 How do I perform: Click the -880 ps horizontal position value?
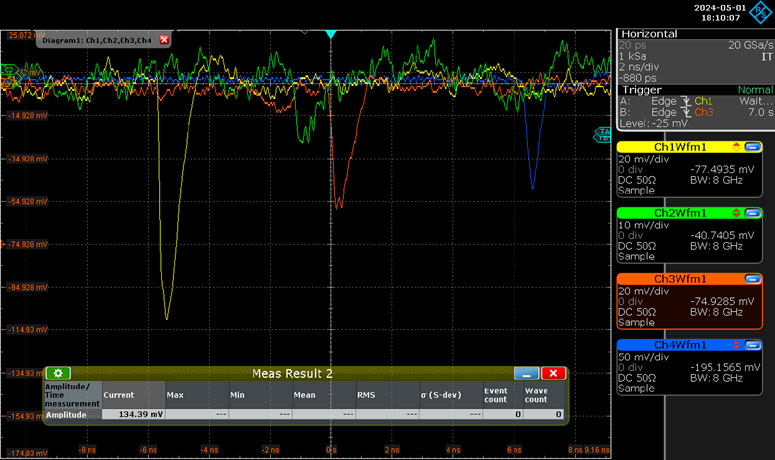point(638,78)
